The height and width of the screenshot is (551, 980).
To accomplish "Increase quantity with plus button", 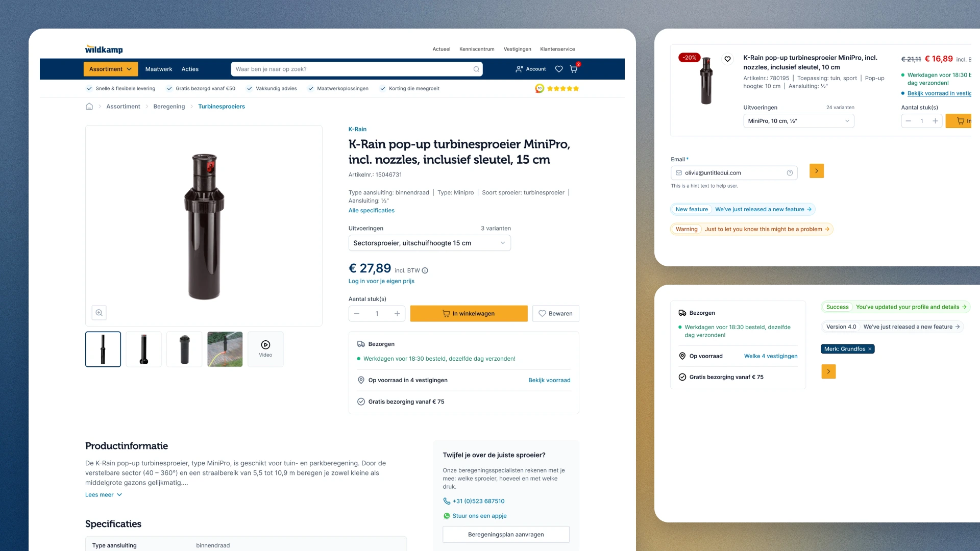I will click(397, 313).
